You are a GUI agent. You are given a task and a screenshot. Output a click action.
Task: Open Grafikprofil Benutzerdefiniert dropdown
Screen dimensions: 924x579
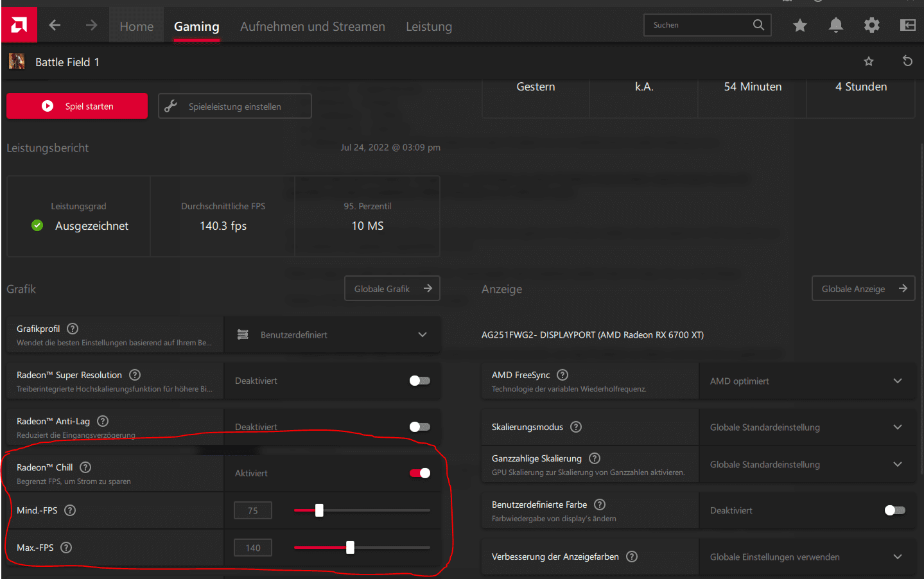[332, 334]
